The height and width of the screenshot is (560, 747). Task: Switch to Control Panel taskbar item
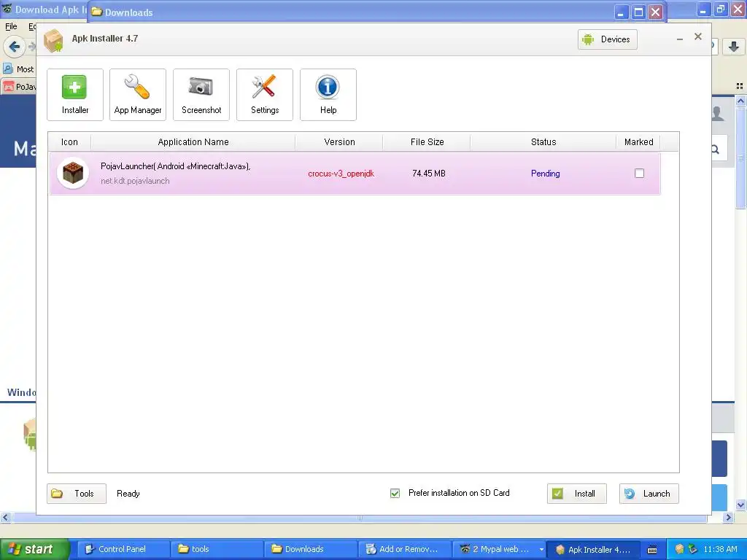[x=123, y=549]
